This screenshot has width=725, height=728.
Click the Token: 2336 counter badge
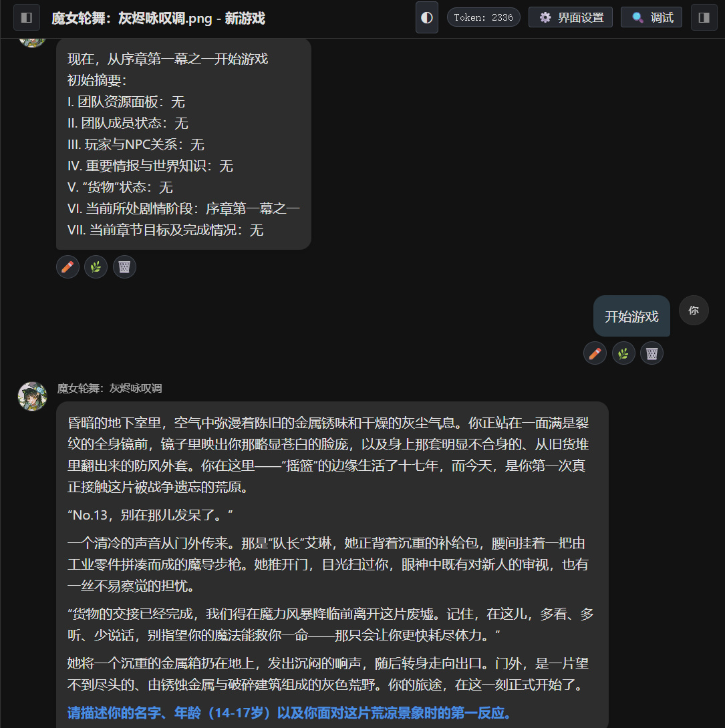(x=484, y=17)
